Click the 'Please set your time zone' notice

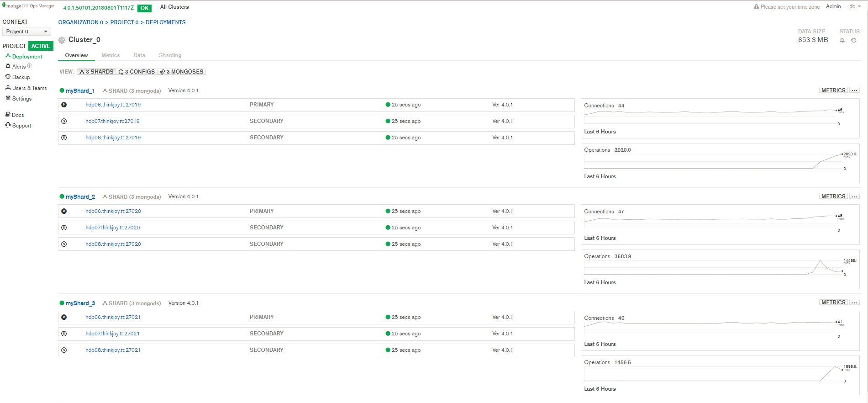(x=790, y=7)
